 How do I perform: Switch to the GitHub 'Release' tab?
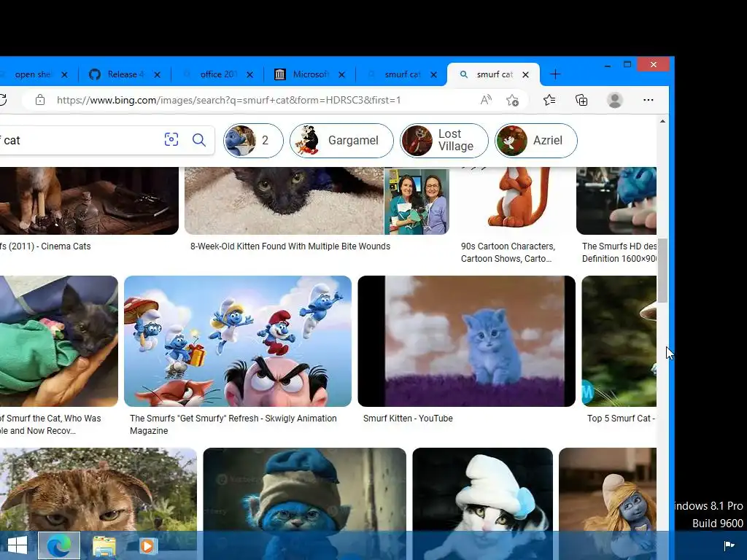click(x=125, y=74)
